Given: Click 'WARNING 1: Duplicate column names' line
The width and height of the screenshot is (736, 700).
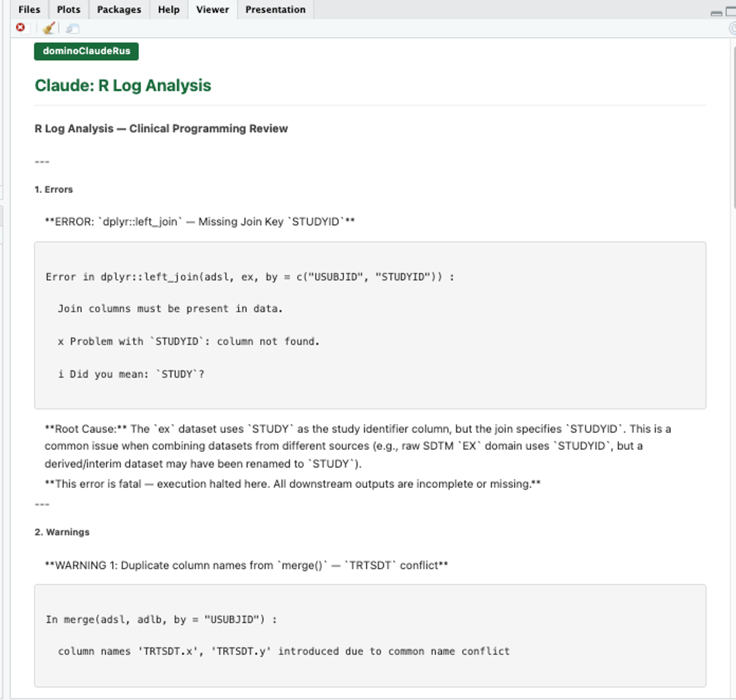Looking at the screenshot, I should point(246,565).
